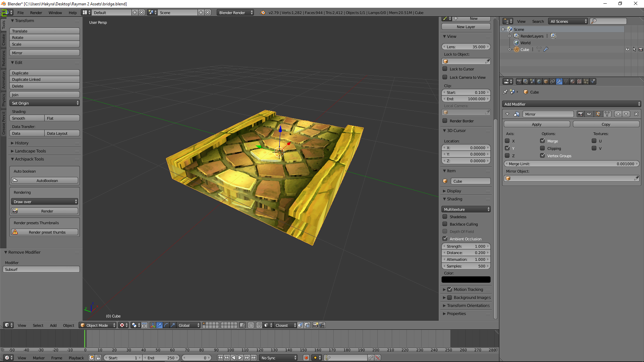Toggle 3D manipulator axes widget icon

153,325
